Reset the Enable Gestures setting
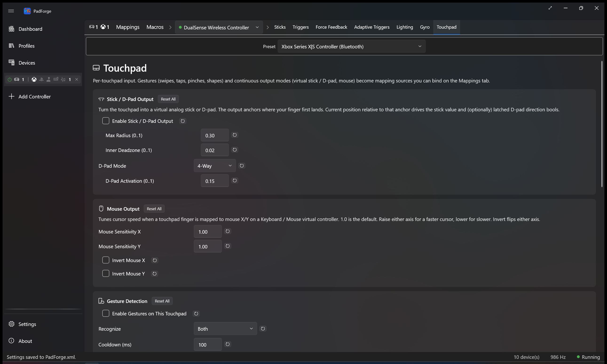607x364 pixels. pos(196,314)
